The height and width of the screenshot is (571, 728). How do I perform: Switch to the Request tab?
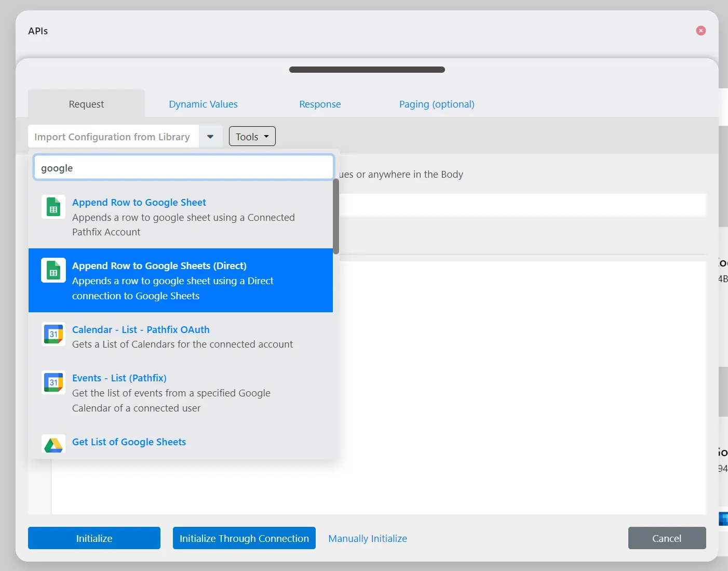(x=86, y=104)
